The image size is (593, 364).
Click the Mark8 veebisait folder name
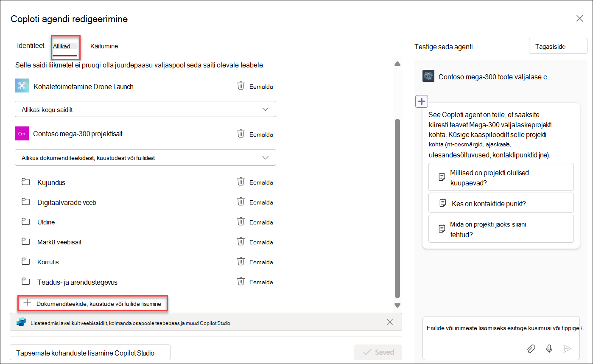click(x=59, y=242)
